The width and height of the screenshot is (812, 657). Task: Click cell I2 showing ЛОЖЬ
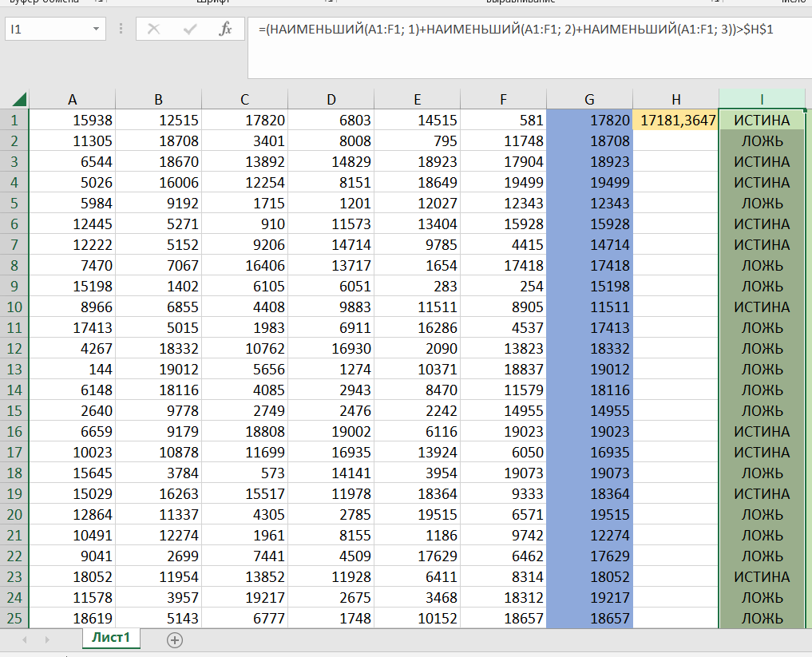coord(762,141)
